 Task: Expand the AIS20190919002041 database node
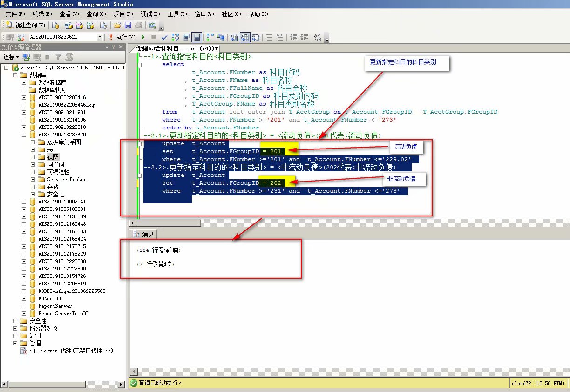click(x=24, y=202)
